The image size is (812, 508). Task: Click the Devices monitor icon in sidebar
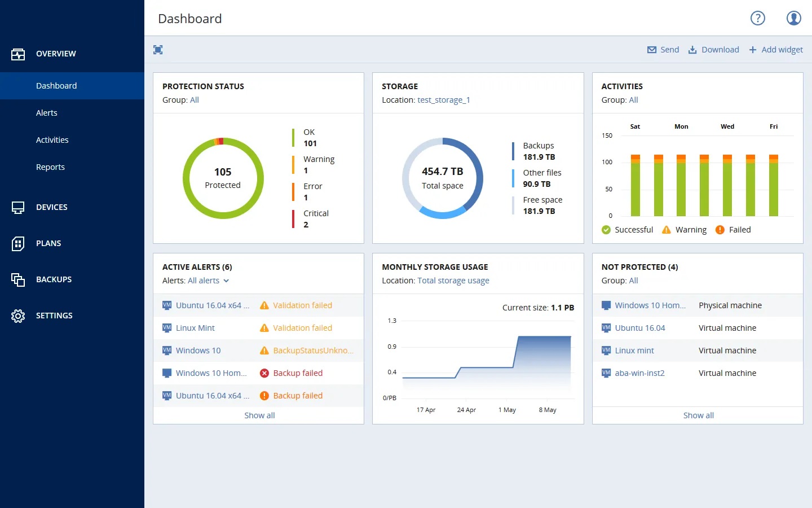(18, 207)
